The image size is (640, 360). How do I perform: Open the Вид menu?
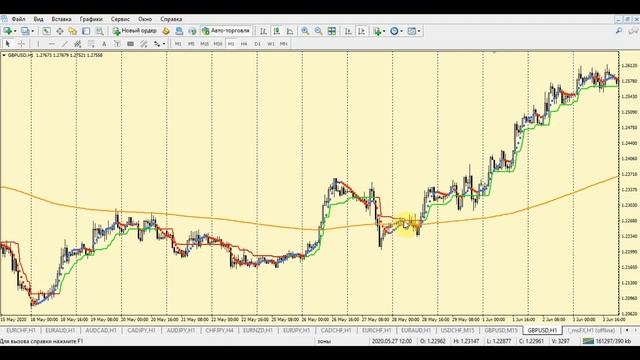coord(38,19)
